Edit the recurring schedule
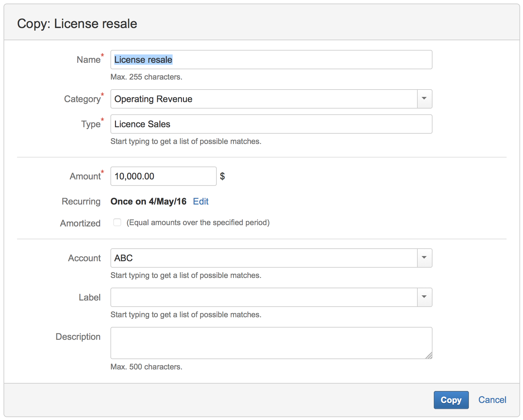This screenshot has height=420, width=523. (201, 202)
